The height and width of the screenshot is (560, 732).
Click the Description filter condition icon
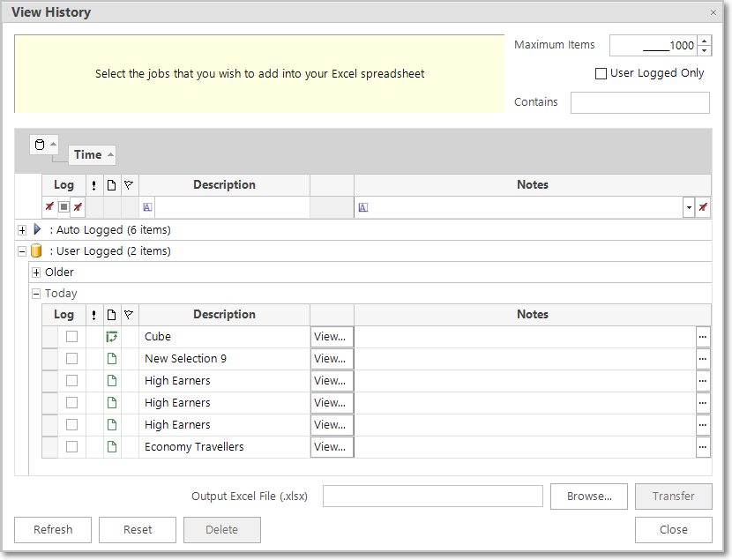(x=147, y=207)
